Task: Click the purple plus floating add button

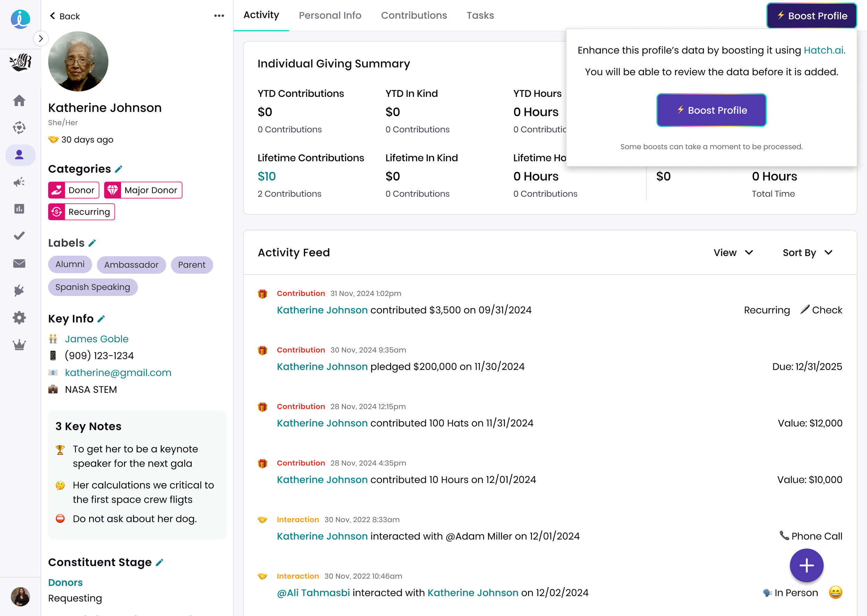Action: [806, 565]
